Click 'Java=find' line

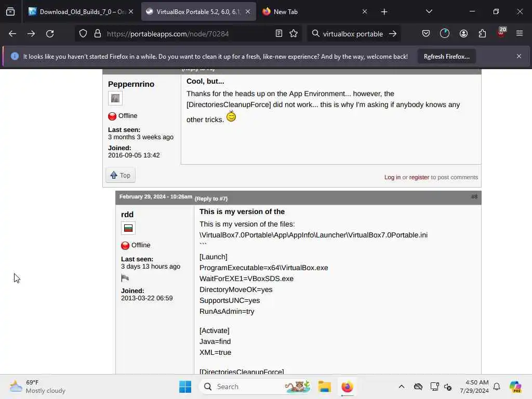(x=215, y=342)
